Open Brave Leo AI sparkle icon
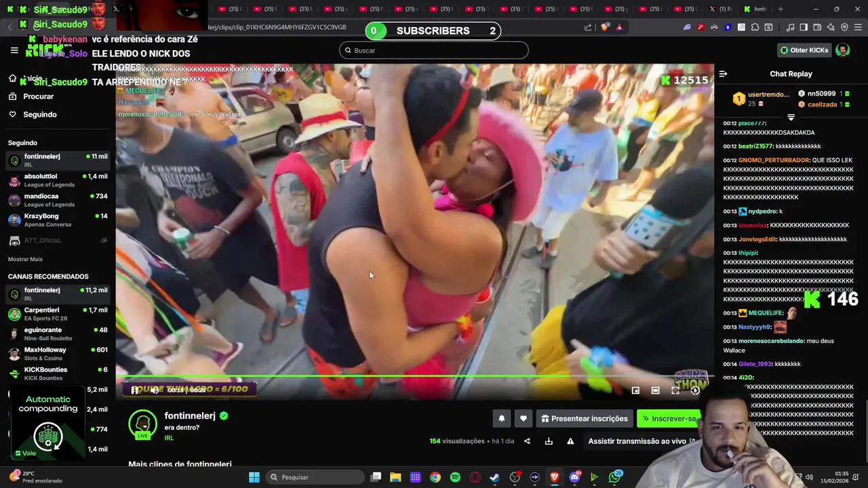The width and height of the screenshot is (868, 488). (x=831, y=27)
